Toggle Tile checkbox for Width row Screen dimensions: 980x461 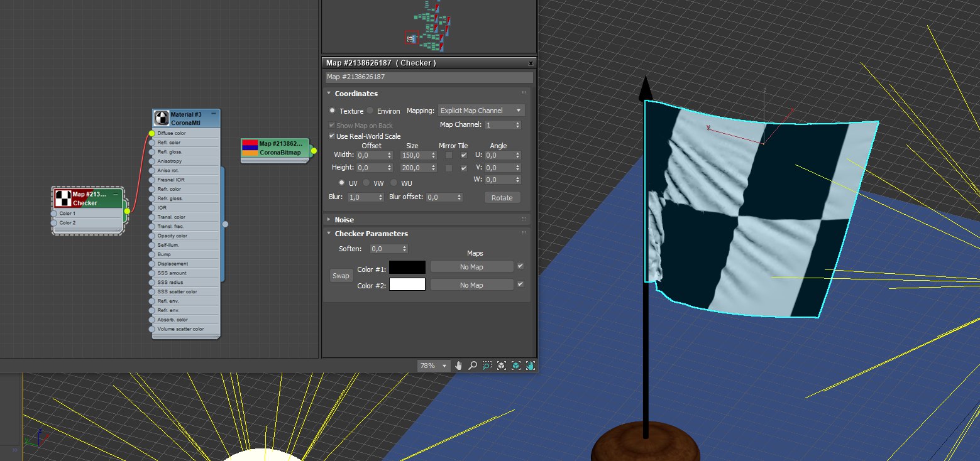[x=464, y=155]
